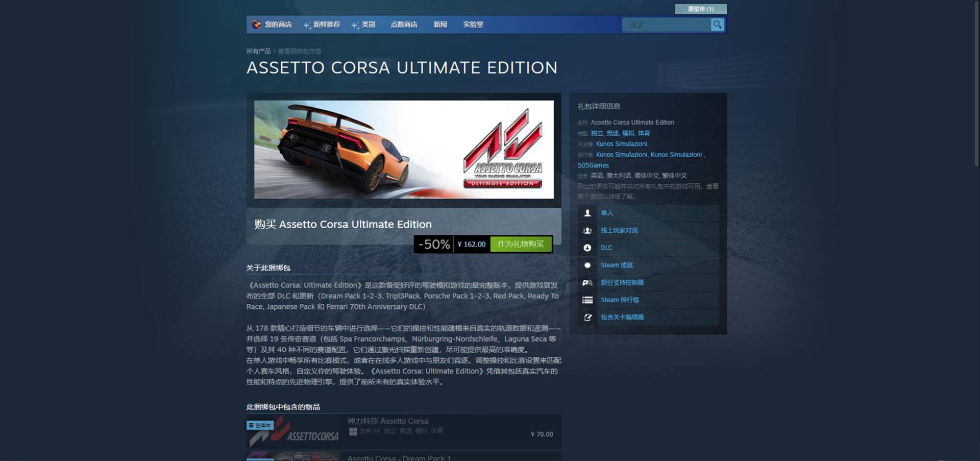
Task: Focus the store search input field
Action: click(667, 25)
